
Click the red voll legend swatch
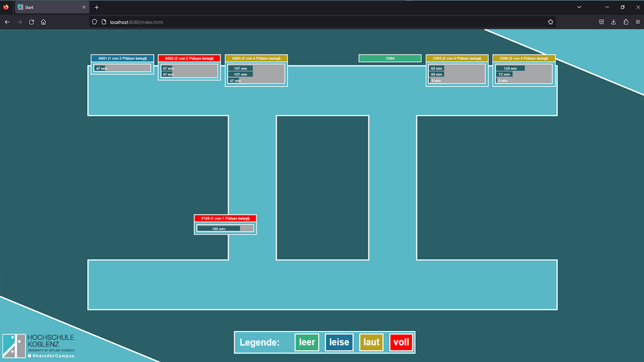pyautogui.click(x=401, y=342)
